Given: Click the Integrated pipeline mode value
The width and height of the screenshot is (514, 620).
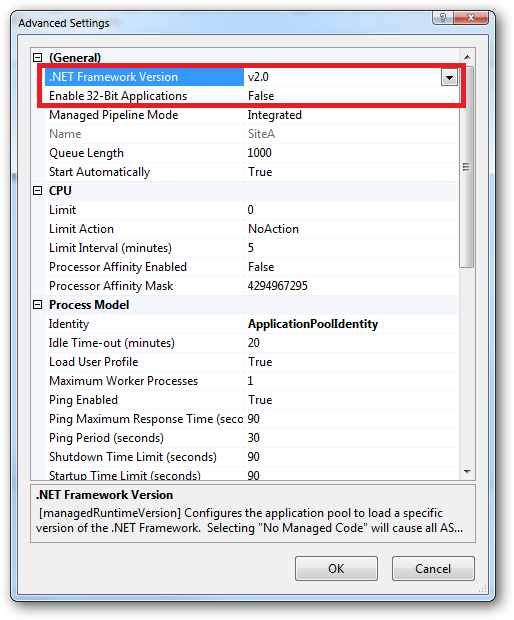Looking at the screenshot, I should (274, 115).
